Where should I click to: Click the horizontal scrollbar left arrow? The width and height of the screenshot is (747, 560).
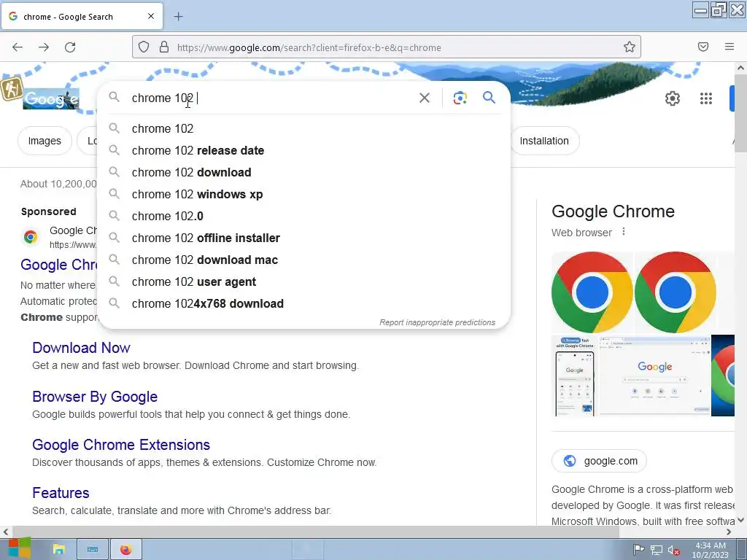6,532
